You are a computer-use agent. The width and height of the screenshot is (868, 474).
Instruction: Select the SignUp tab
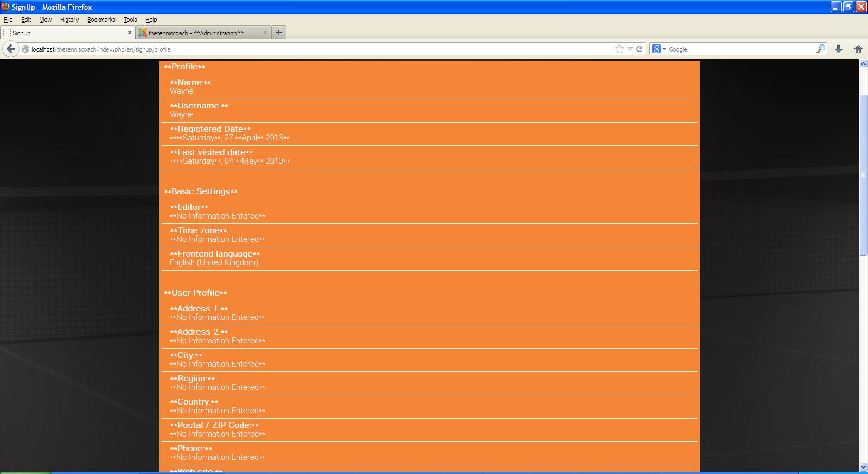68,33
